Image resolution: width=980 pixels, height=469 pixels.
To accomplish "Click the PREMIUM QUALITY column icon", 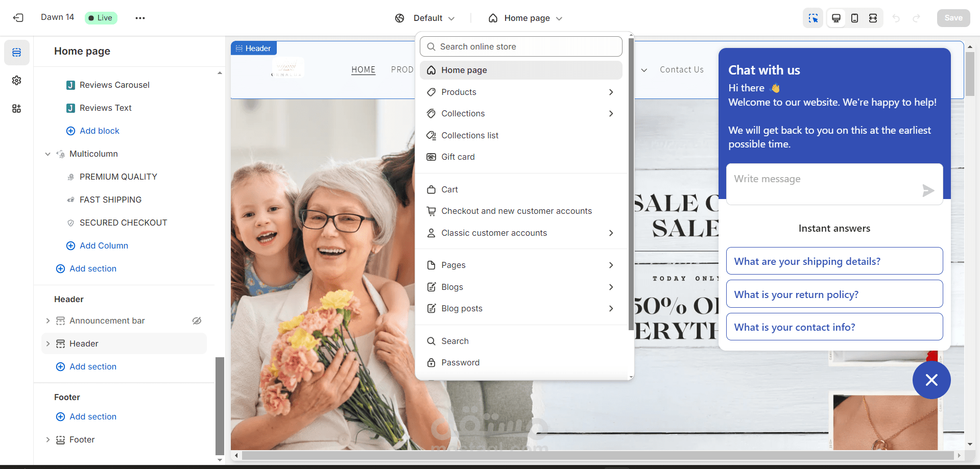I will (71, 177).
